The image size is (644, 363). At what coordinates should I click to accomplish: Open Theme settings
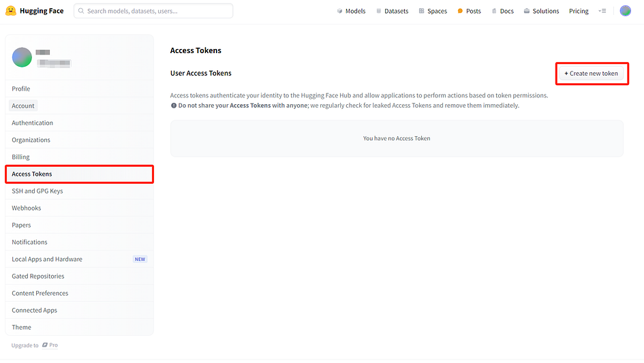tap(79, 328)
